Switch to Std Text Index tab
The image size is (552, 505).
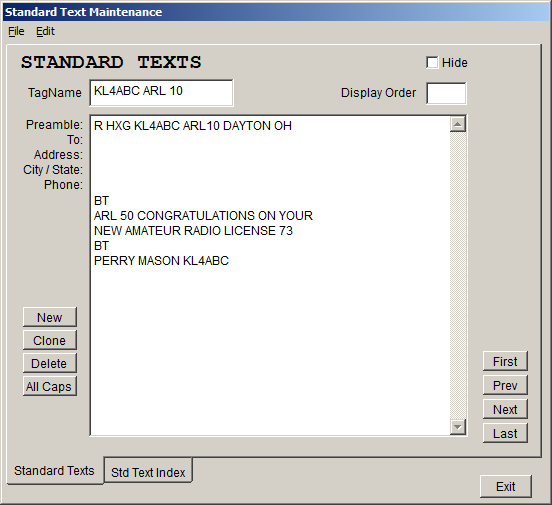(148, 472)
